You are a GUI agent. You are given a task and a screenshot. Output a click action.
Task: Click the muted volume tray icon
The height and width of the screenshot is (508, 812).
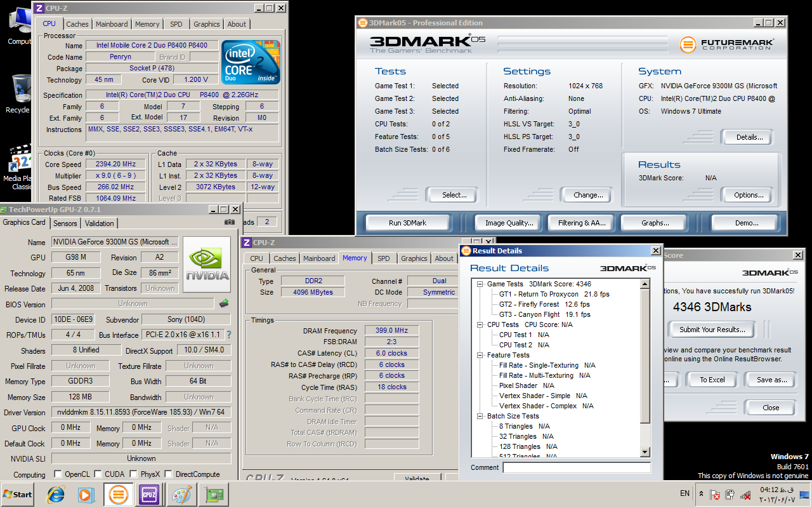[x=746, y=494]
